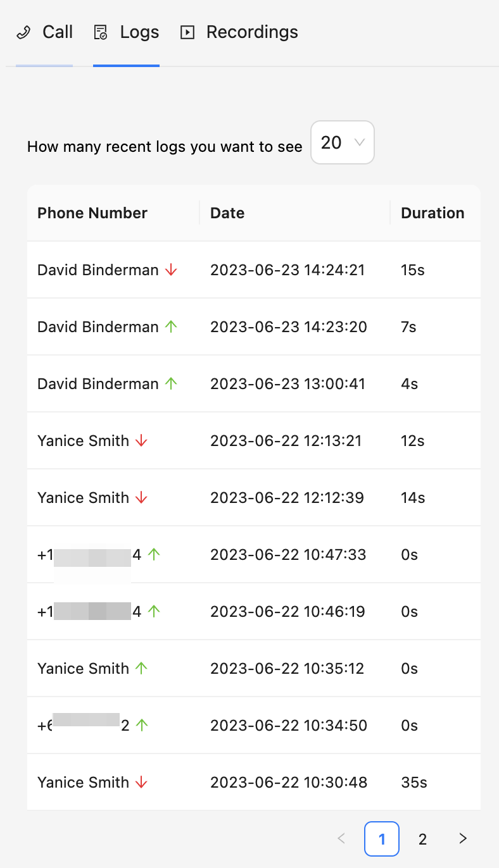The height and width of the screenshot is (868, 499).
Task: Click the previous page chevron
Action: (341, 839)
